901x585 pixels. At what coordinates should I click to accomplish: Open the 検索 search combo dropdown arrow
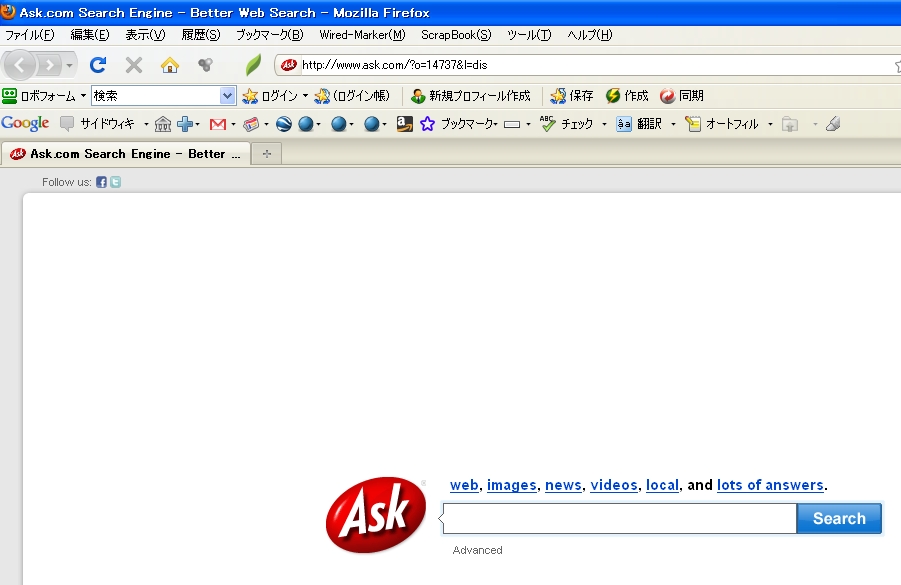(x=228, y=96)
